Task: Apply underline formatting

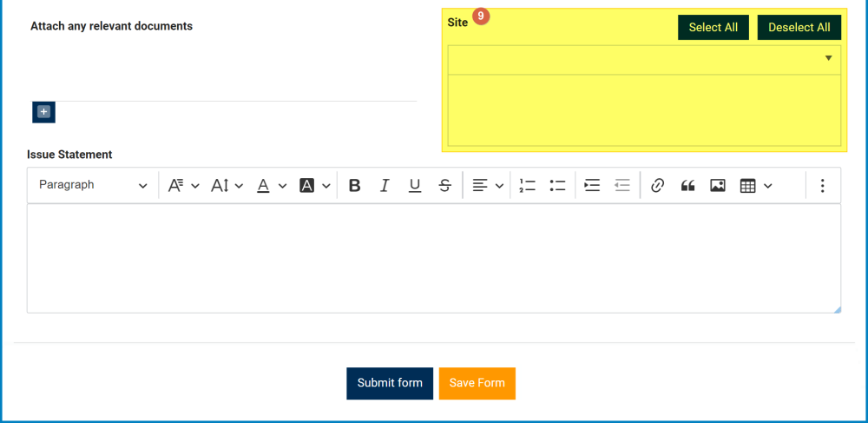Action: point(415,185)
